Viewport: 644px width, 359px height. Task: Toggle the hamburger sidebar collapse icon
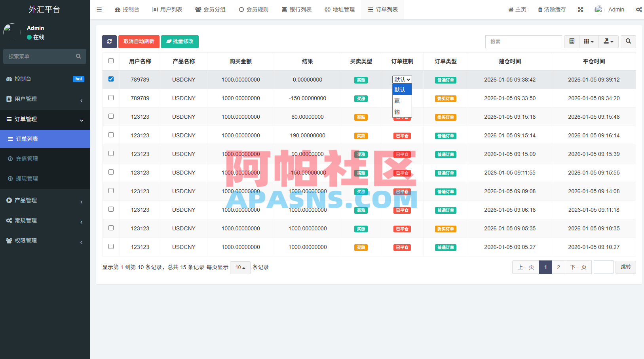click(99, 9)
